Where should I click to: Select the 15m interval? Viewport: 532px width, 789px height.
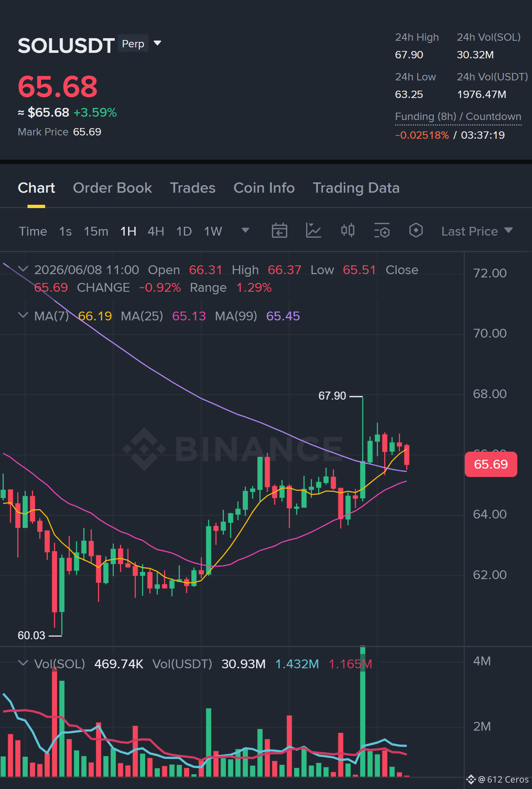click(x=96, y=231)
